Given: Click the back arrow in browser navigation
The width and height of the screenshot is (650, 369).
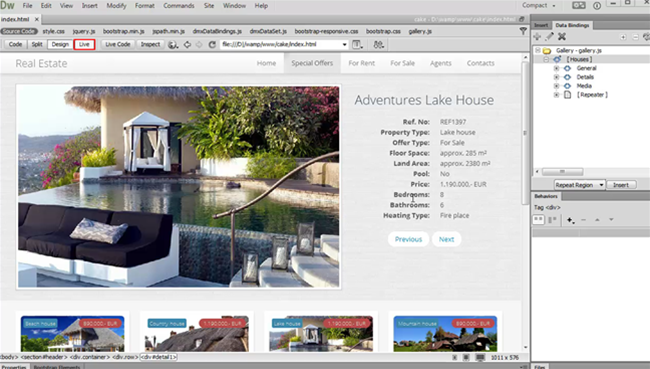Looking at the screenshot, I should pyautogui.click(x=187, y=44).
